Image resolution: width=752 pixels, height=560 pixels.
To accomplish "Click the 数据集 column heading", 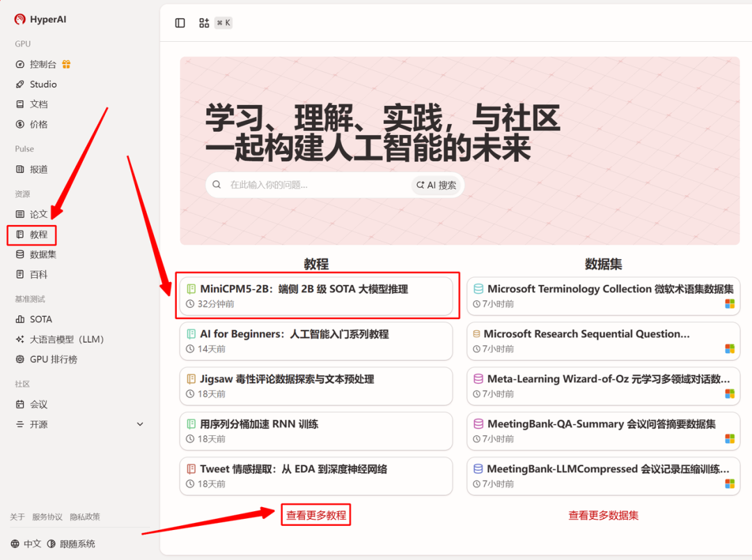I will point(603,264).
